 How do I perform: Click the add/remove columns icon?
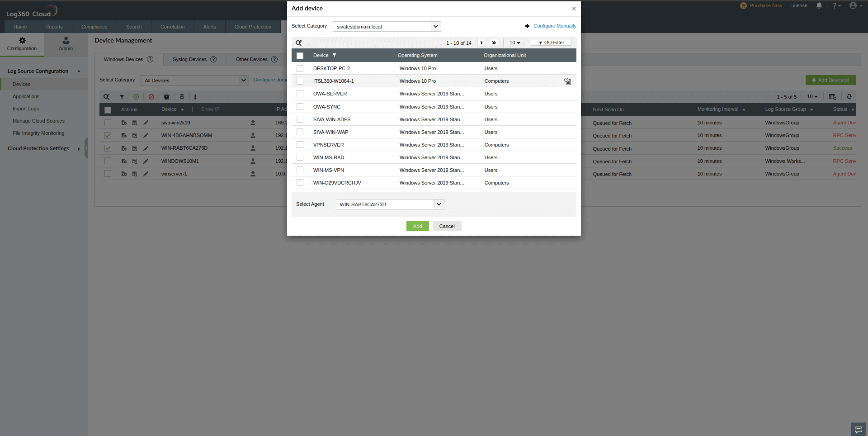pos(832,97)
